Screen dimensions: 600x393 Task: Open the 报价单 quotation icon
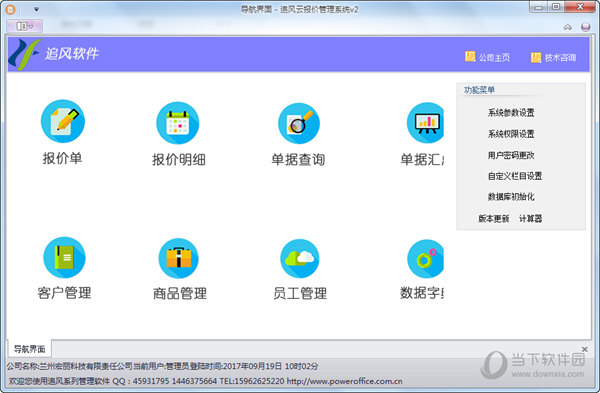click(63, 121)
